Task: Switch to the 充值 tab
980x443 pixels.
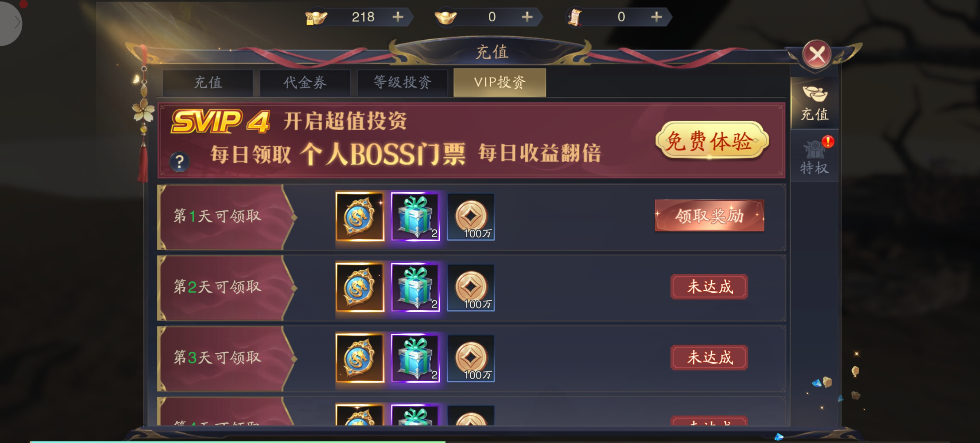Action: click(208, 82)
